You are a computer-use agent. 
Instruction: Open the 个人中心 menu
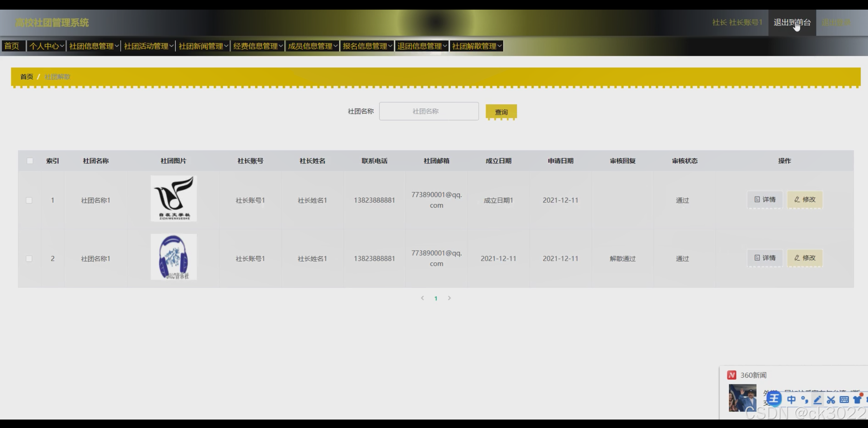pos(46,46)
